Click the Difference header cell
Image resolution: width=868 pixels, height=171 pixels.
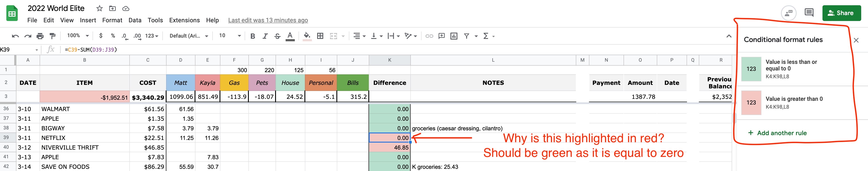(x=390, y=83)
